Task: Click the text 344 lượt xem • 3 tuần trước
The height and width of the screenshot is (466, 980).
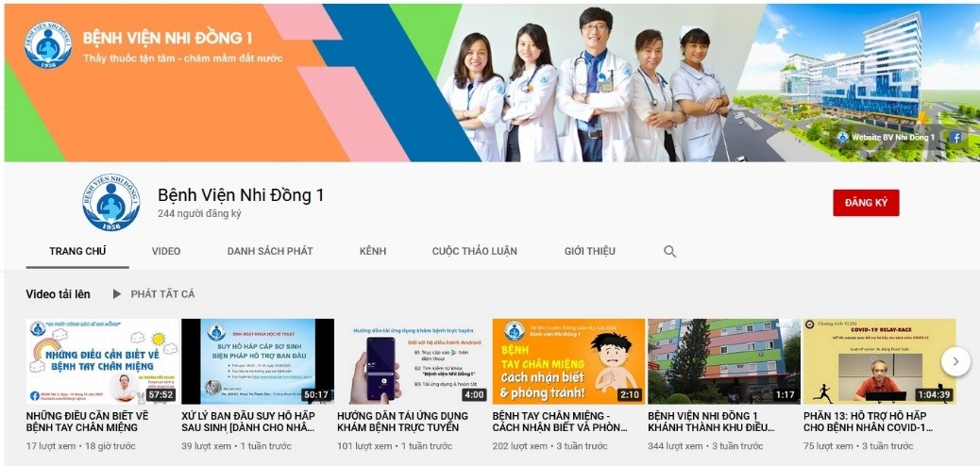Action: (705, 446)
